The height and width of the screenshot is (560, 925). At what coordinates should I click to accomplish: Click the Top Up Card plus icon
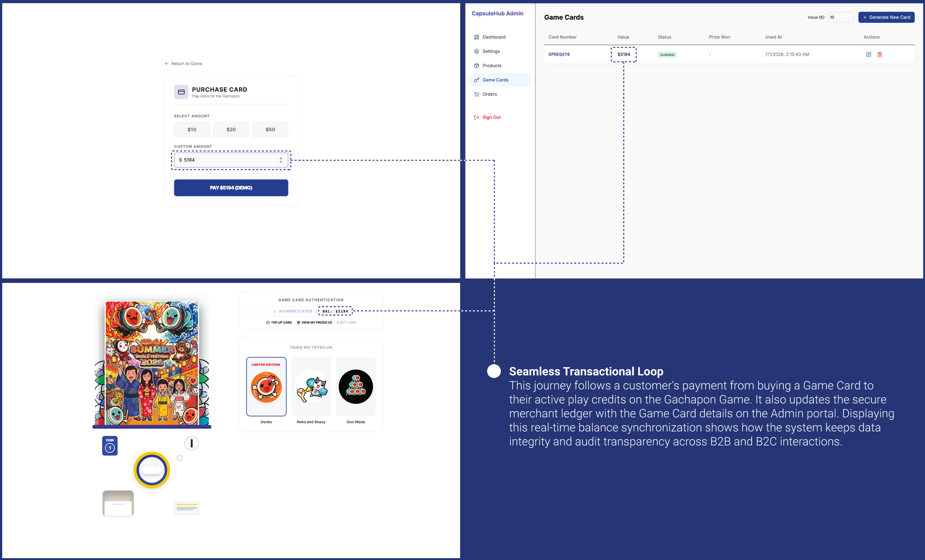point(268,322)
